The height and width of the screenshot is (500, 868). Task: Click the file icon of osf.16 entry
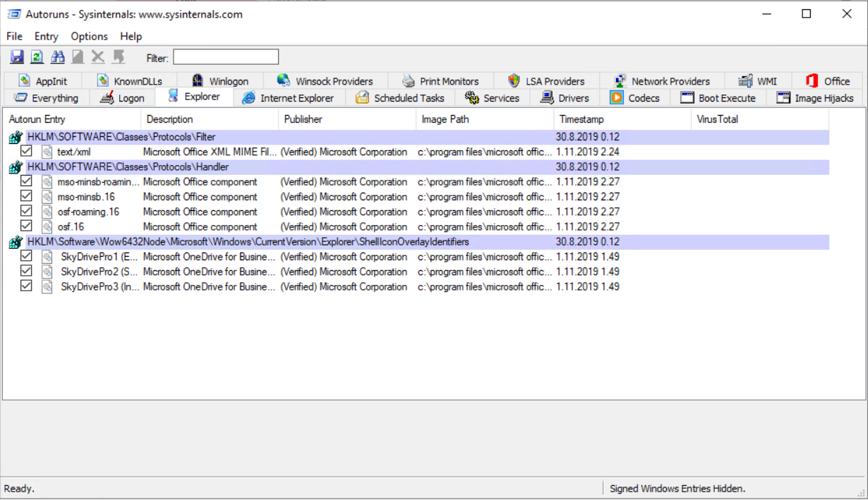(x=47, y=226)
